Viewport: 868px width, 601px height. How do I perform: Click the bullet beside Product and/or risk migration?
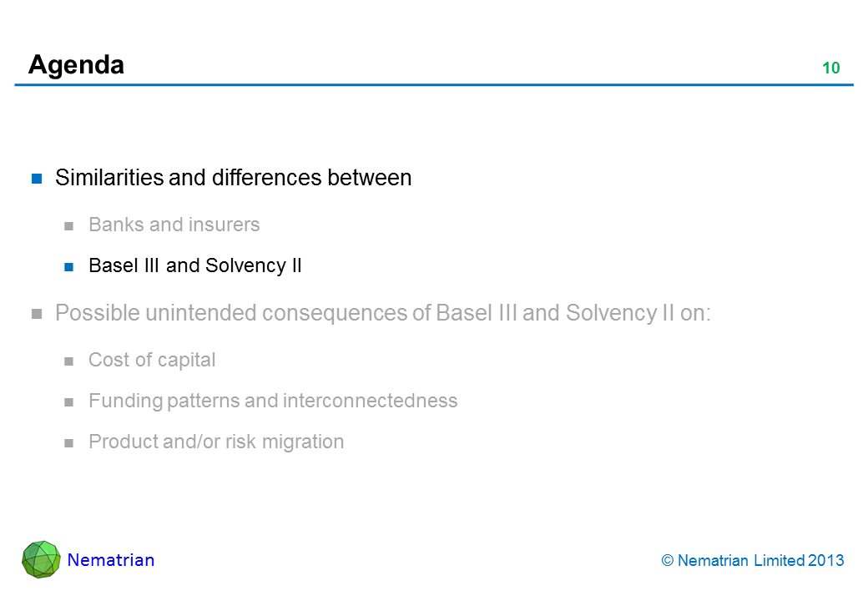(71, 443)
